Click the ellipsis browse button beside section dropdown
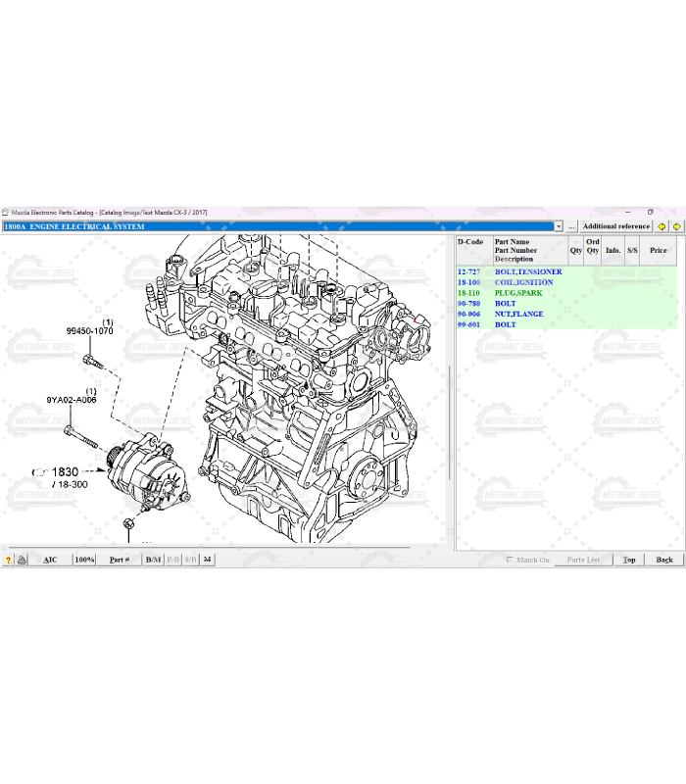The height and width of the screenshot is (784, 686). (571, 226)
